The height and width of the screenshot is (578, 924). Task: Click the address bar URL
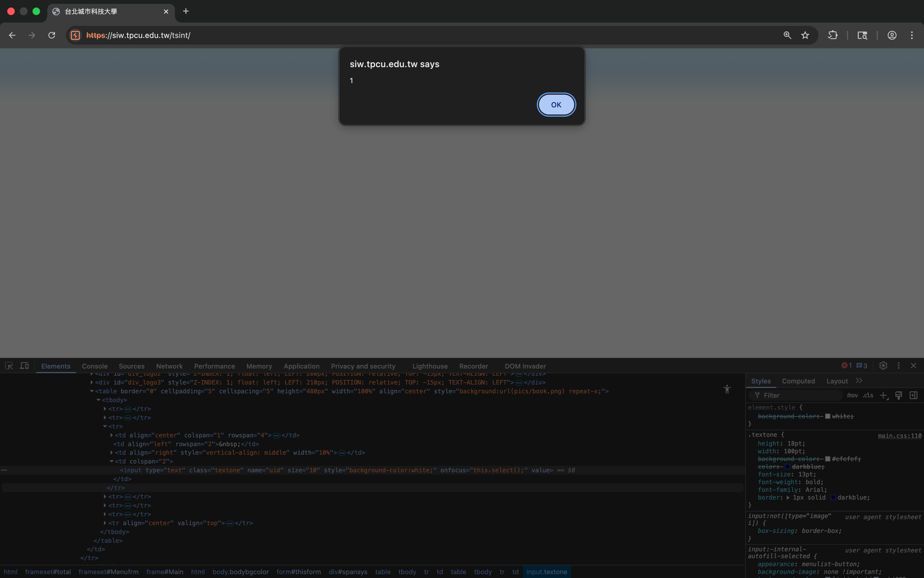point(138,35)
